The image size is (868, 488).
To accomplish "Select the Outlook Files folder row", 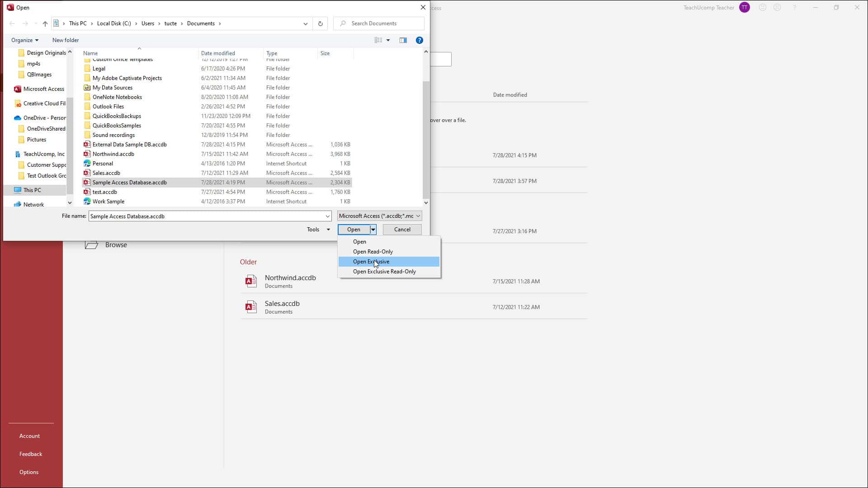I will (x=217, y=107).
